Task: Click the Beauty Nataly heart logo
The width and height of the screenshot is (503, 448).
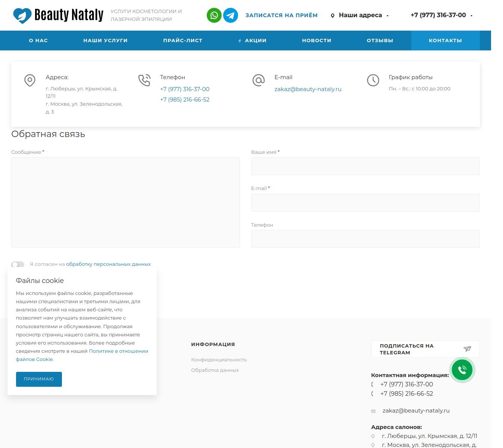Action: pos(22,16)
